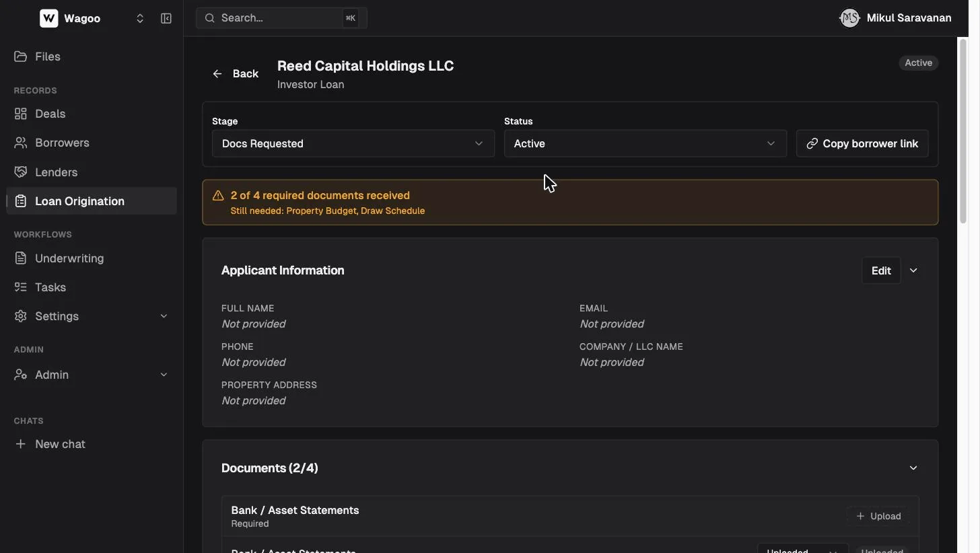Click the Files folder icon
This screenshot has width=980, height=553.
pyautogui.click(x=21, y=57)
